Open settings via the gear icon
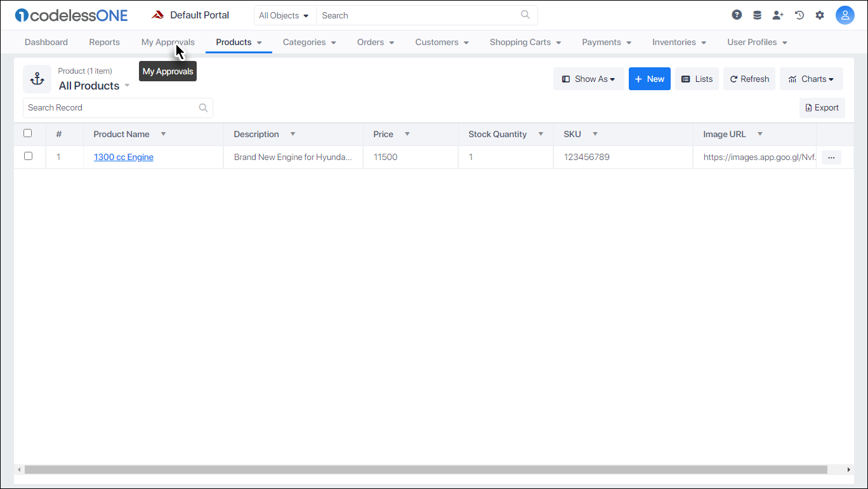Image resolution: width=868 pixels, height=489 pixels. pyautogui.click(x=820, y=14)
